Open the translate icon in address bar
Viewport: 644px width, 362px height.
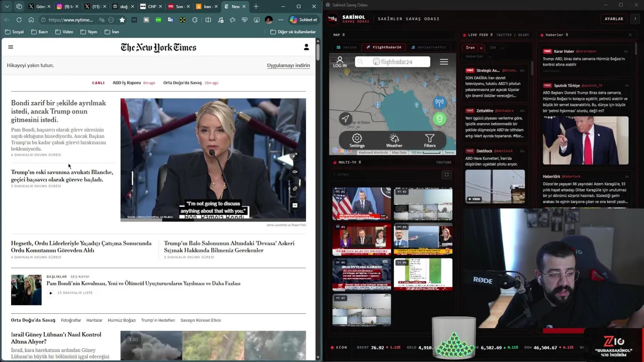tap(102, 20)
